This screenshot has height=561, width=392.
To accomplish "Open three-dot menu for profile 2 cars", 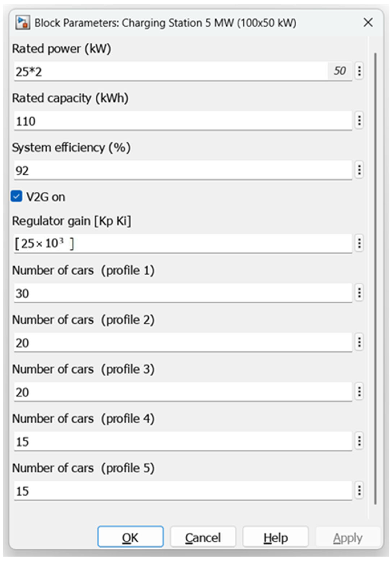I will coord(359,342).
